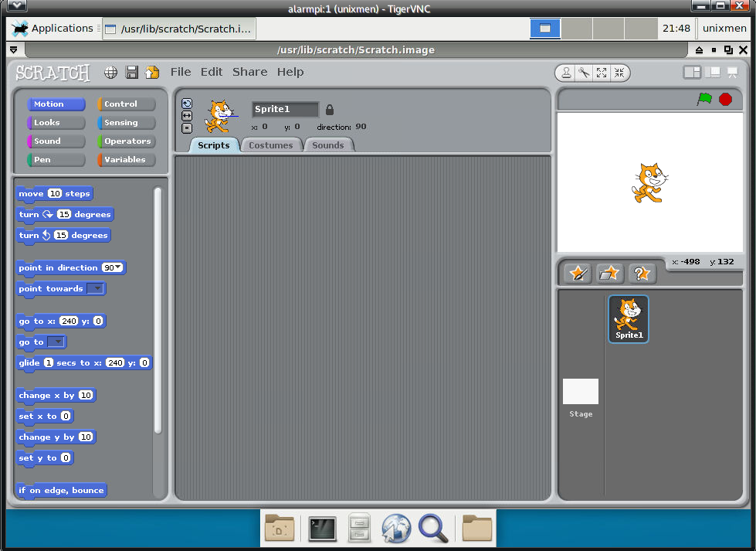Choose new sprite from file
Image resolution: width=756 pixels, height=551 pixels.
tap(610, 274)
